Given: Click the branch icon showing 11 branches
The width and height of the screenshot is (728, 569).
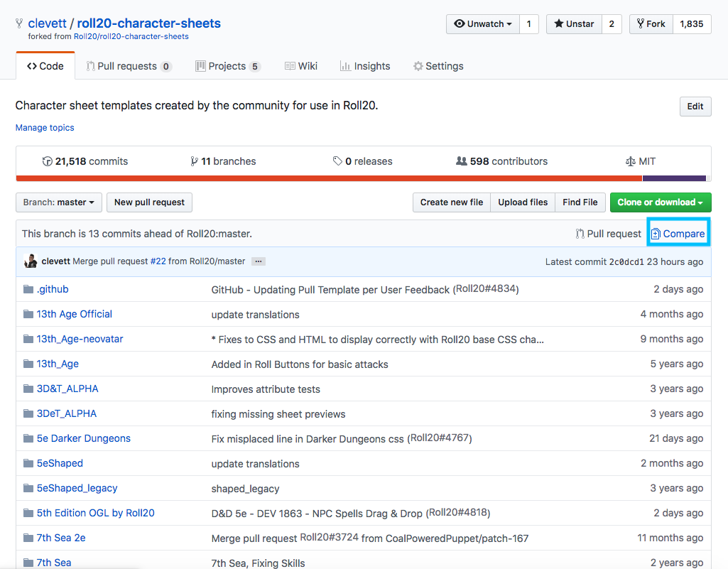Looking at the screenshot, I should click(x=195, y=161).
